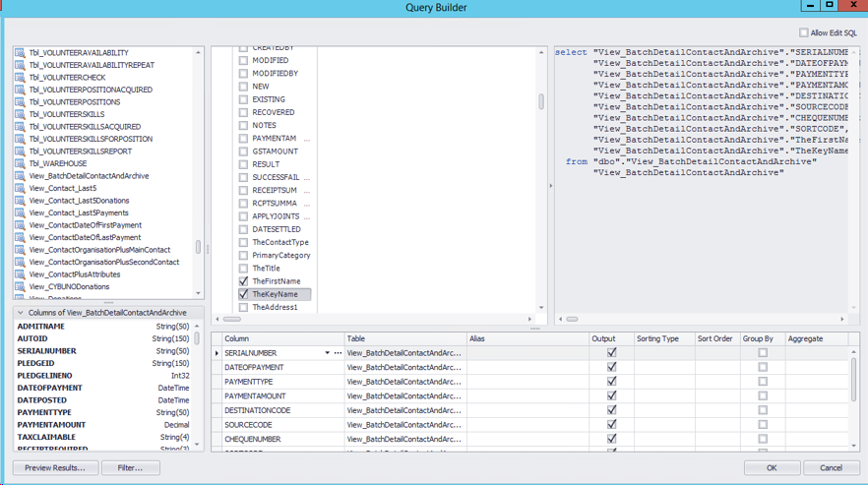The width and height of the screenshot is (868, 485).
Task: Click the icon beside View_Contact_Last5
Action: click(x=20, y=188)
